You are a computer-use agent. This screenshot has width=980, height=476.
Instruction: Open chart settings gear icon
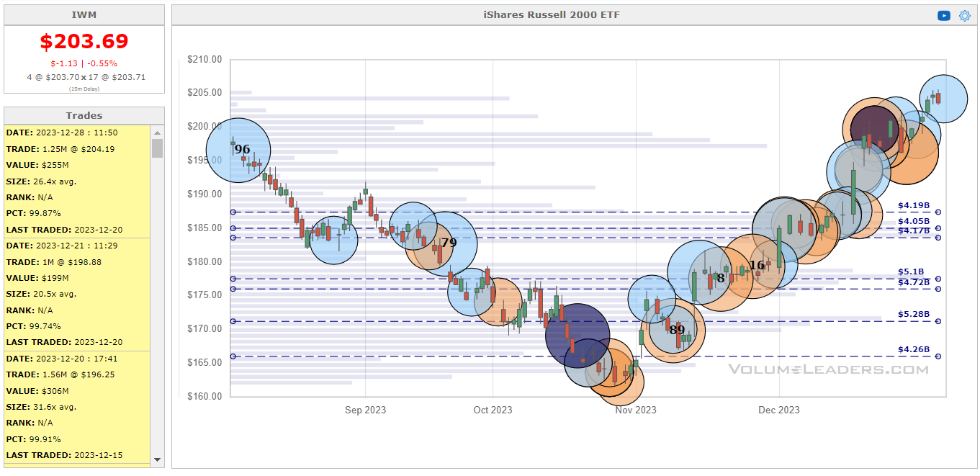(x=964, y=16)
